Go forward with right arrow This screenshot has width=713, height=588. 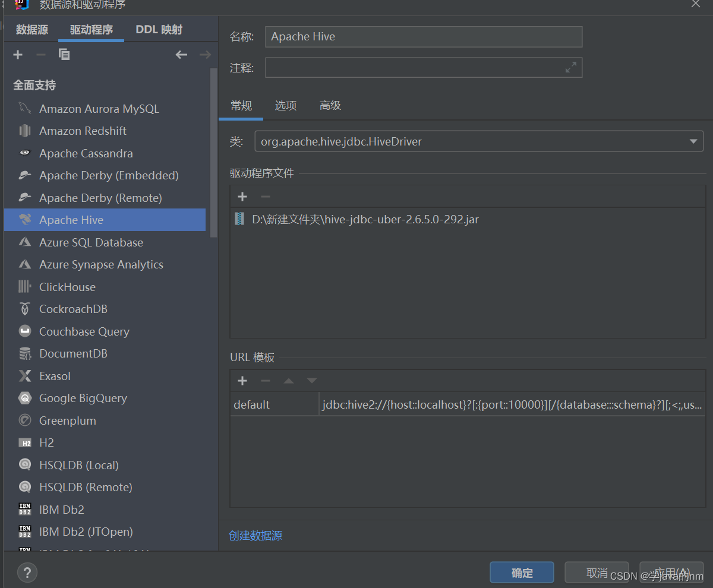point(205,55)
